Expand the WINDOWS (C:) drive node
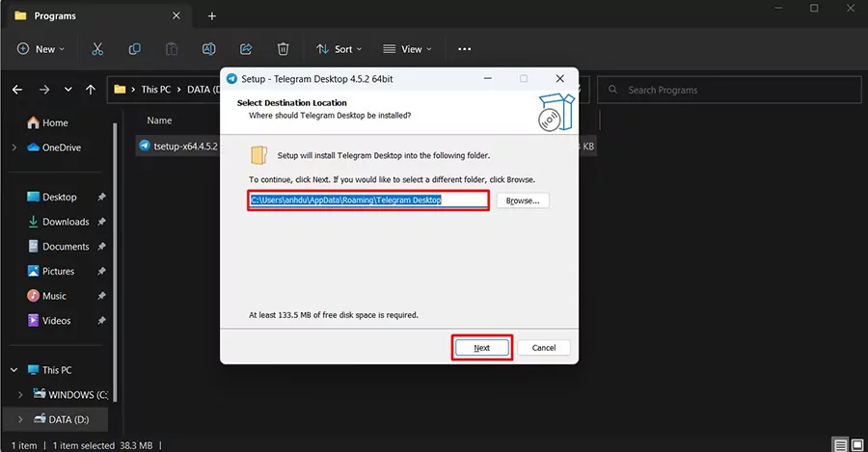 click(x=20, y=395)
